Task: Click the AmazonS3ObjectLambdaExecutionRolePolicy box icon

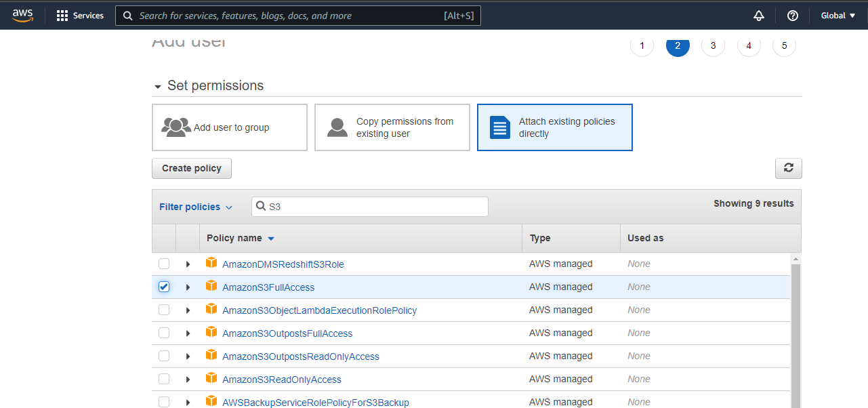Action: click(211, 310)
